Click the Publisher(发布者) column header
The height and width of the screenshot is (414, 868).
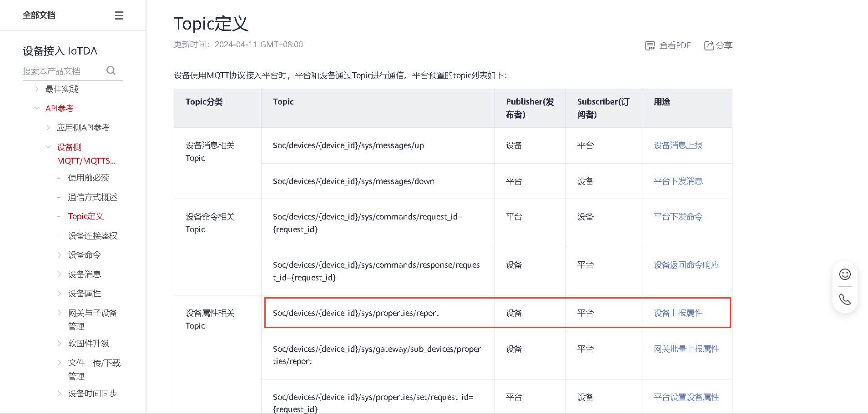click(530, 108)
